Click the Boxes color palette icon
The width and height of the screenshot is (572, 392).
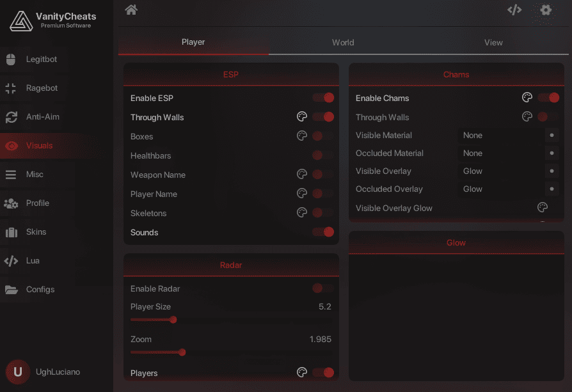pyautogui.click(x=302, y=136)
